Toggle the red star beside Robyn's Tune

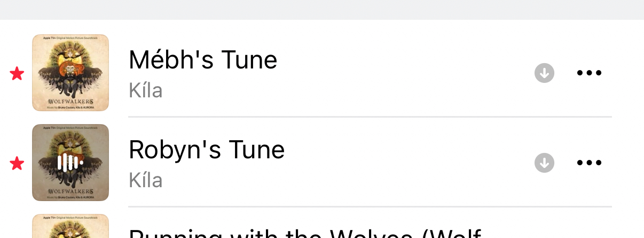[17, 164]
